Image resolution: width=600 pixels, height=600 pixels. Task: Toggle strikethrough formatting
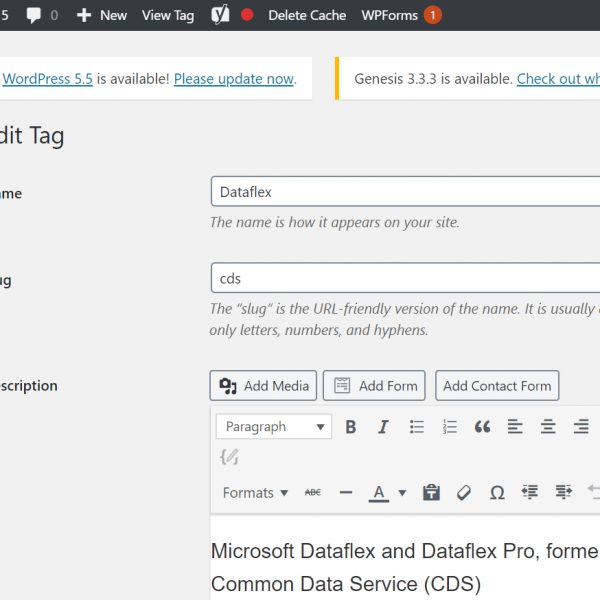click(x=313, y=492)
